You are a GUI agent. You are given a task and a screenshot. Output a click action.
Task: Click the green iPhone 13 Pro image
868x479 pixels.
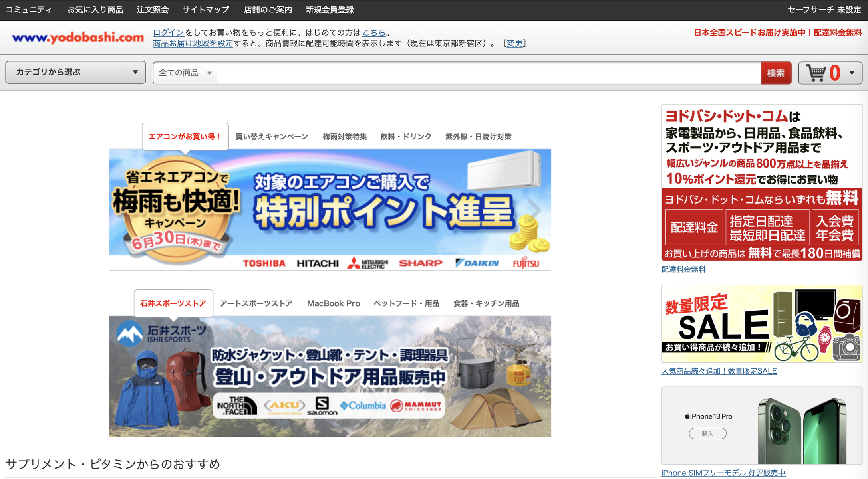802,431
